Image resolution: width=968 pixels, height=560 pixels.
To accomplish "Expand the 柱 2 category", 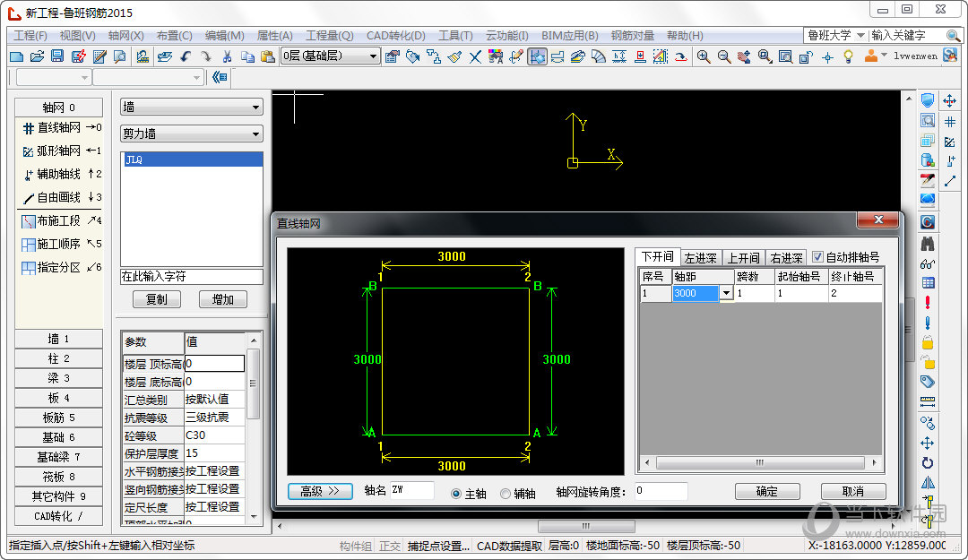I will 58,358.
